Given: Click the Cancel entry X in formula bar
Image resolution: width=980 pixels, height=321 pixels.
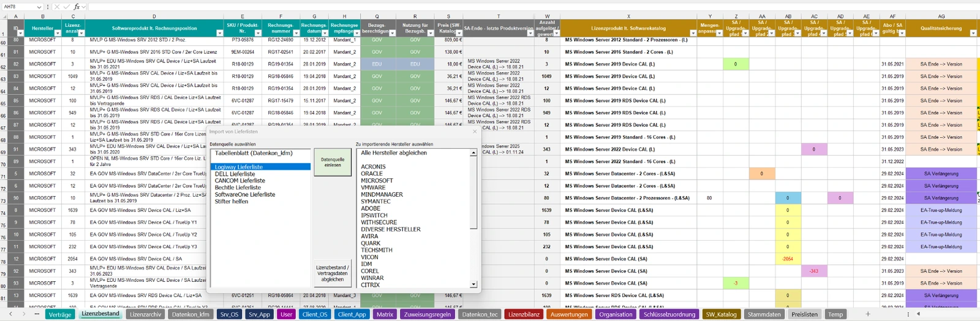Looking at the screenshot, I should [x=56, y=7].
